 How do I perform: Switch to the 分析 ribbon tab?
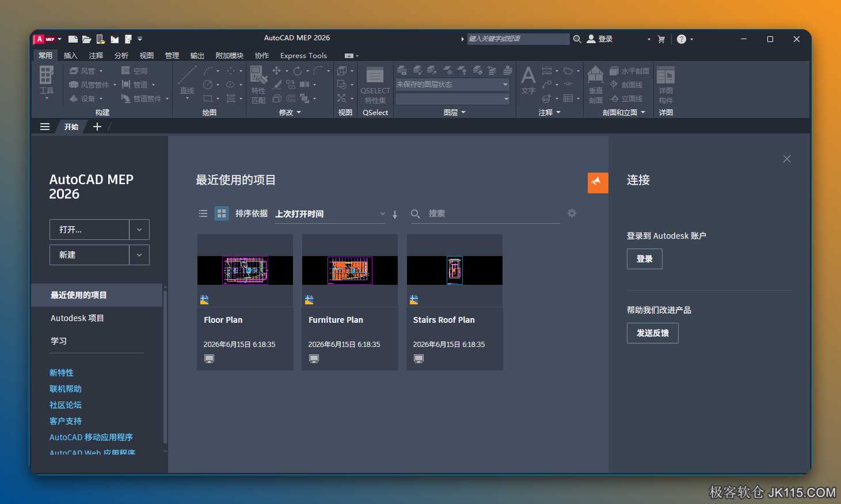tap(121, 55)
